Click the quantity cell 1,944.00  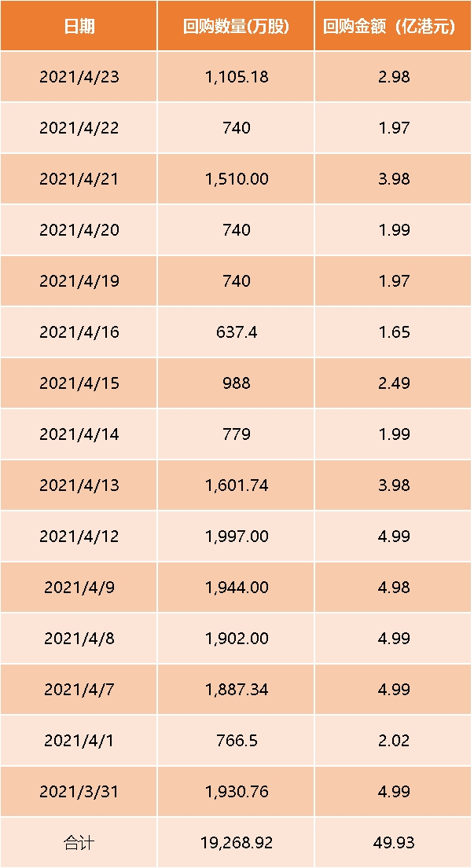236,588
